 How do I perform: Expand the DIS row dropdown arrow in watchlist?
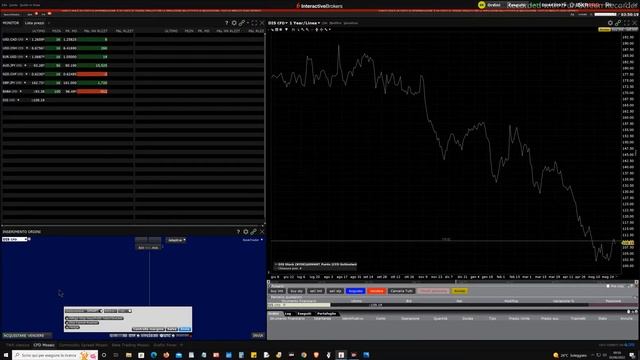click(x=18, y=100)
